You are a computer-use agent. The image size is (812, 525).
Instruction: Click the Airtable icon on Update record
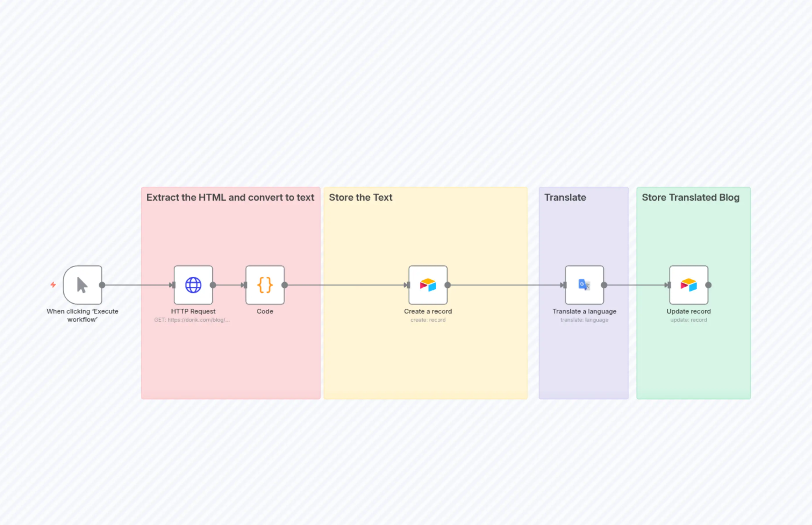click(689, 285)
